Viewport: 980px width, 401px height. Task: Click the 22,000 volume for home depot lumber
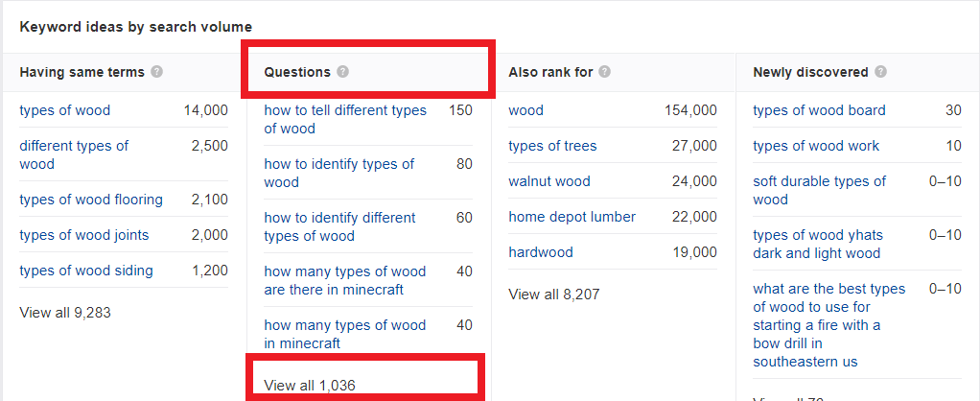coord(695,217)
